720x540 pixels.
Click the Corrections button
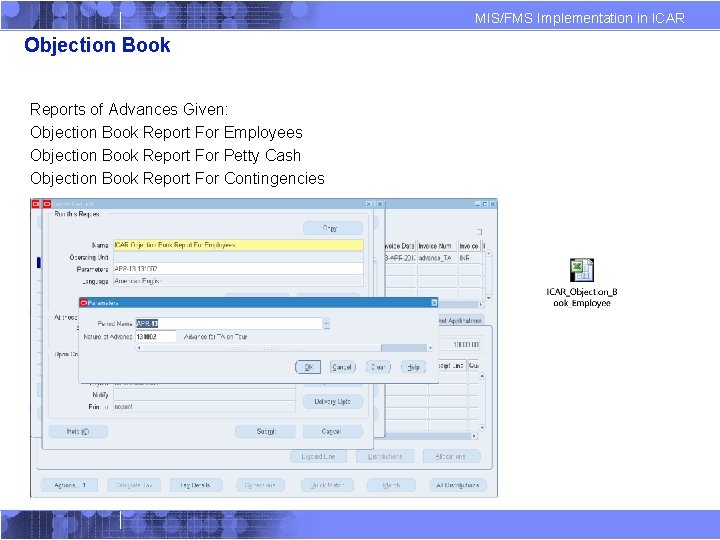pos(260,485)
